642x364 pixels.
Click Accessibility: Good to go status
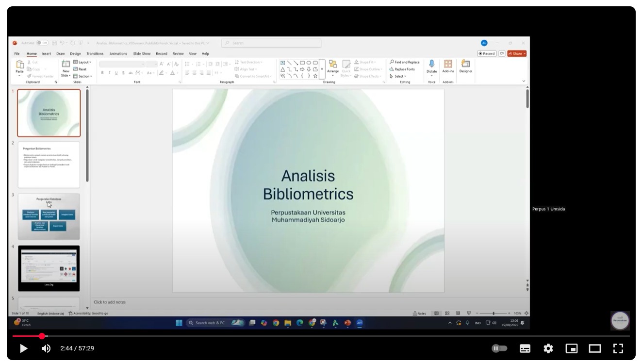click(88, 314)
